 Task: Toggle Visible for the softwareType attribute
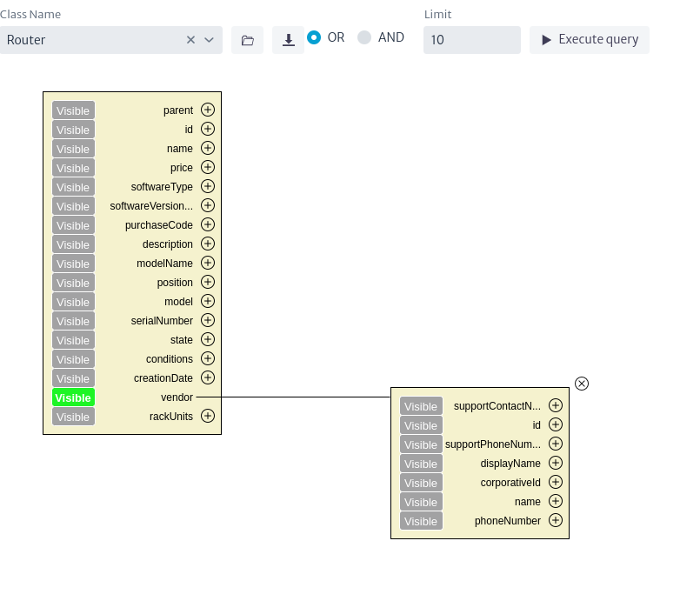[x=73, y=187]
